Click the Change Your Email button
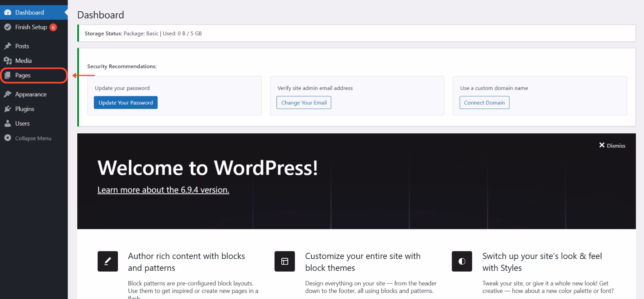644x299 pixels. coord(304,102)
